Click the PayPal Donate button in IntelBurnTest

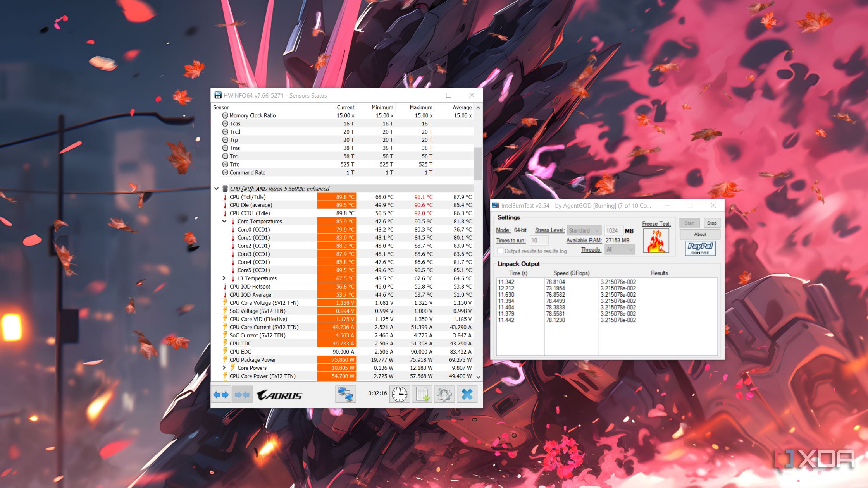(x=700, y=248)
